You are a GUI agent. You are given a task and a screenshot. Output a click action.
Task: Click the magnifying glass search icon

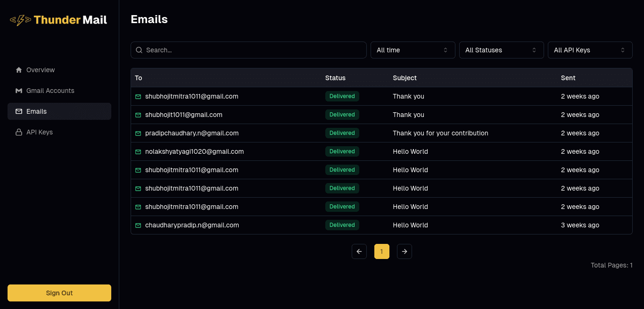click(139, 50)
